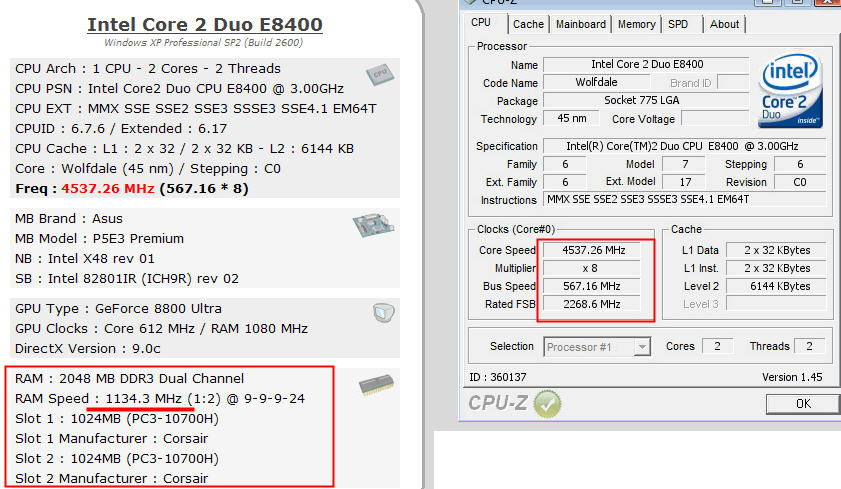The image size is (841, 489).
Task: Click the SB : Intel 82801IR line
Action: coord(127,279)
